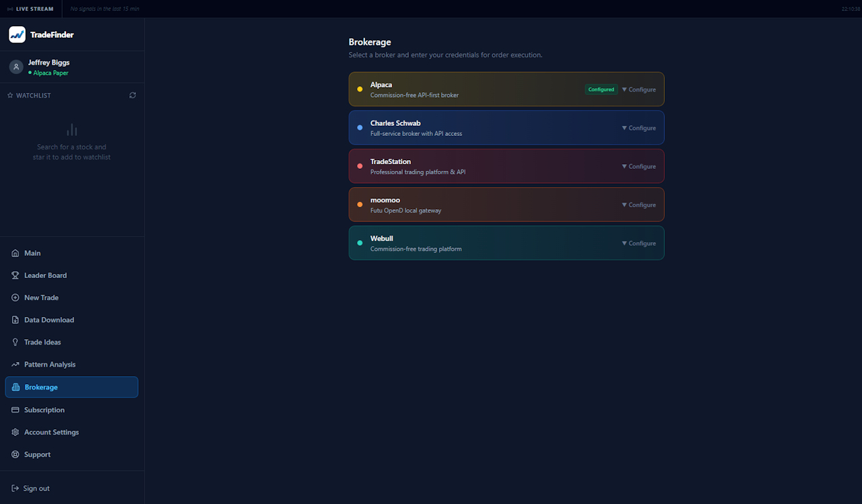Navigate to Data Download
Image resolution: width=862 pixels, height=504 pixels.
[x=71, y=320]
